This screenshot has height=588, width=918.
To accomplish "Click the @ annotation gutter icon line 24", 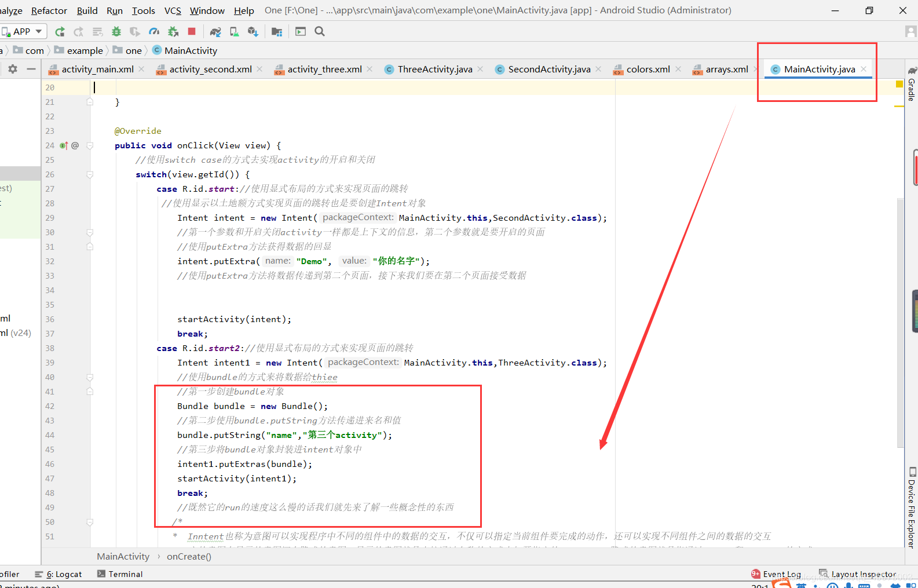I will pyautogui.click(x=75, y=145).
